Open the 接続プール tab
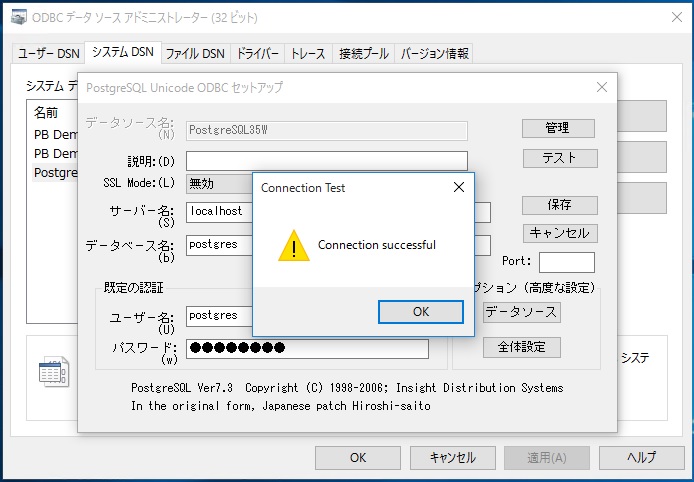 (x=363, y=54)
